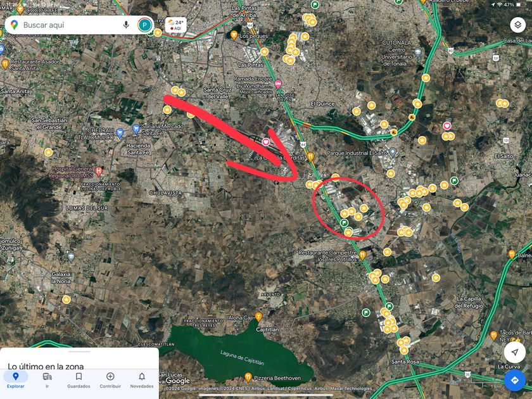Center map on my location arrow button
The image size is (532, 399).
[514, 352]
